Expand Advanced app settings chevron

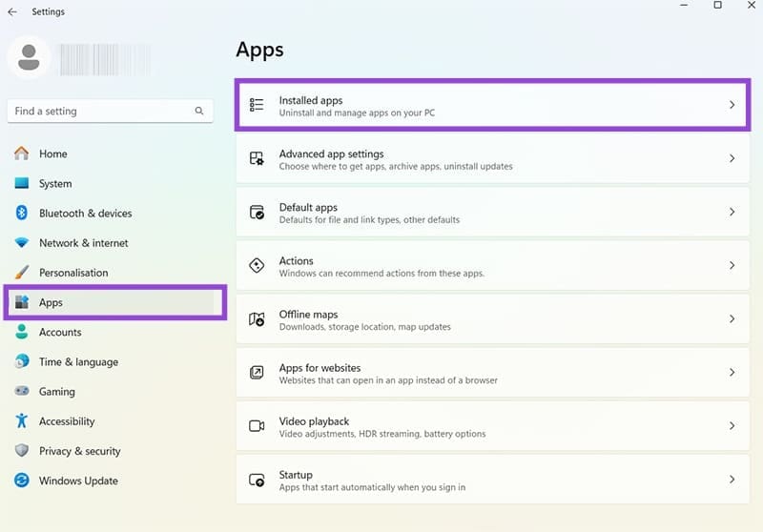[x=732, y=158]
